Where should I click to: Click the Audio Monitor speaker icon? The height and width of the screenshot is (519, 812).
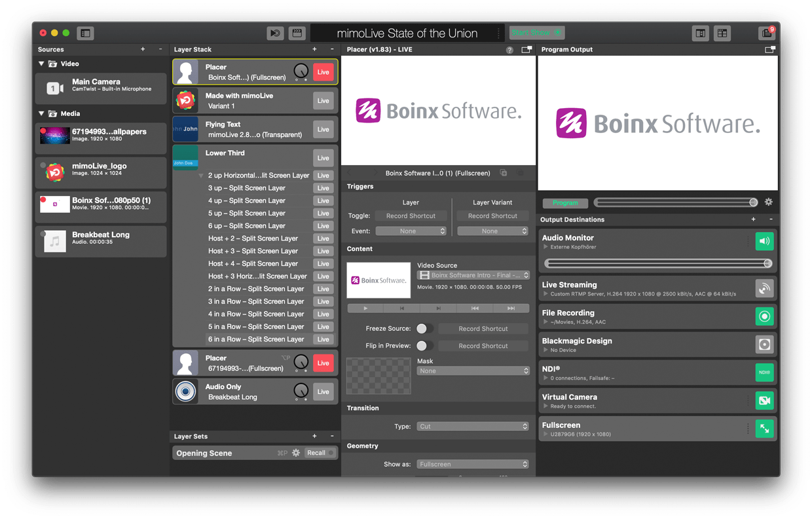(764, 241)
